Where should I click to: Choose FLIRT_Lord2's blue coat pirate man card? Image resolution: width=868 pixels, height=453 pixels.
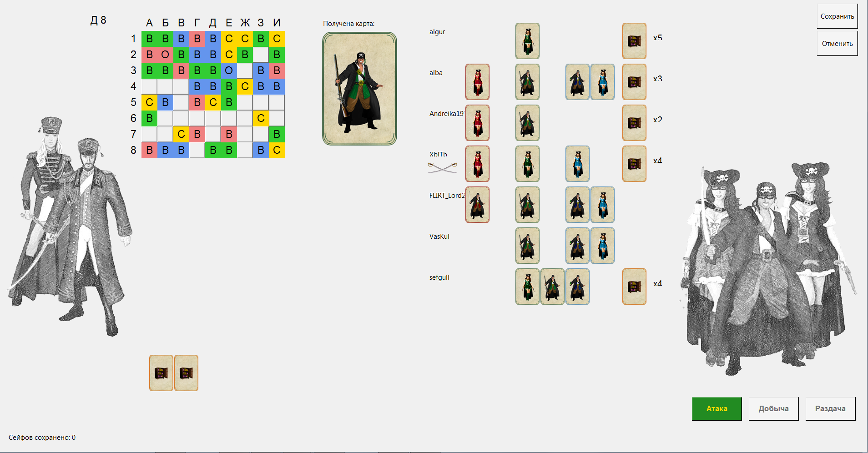[x=577, y=205]
